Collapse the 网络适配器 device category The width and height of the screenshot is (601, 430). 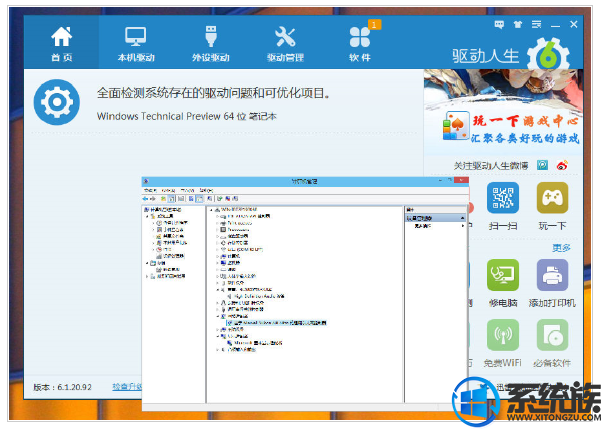(218, 316)
